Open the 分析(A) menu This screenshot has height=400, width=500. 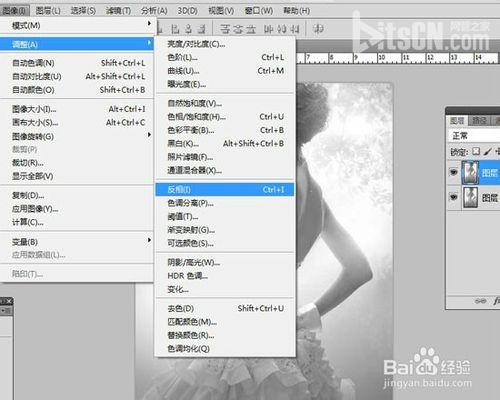pos(154,11)
